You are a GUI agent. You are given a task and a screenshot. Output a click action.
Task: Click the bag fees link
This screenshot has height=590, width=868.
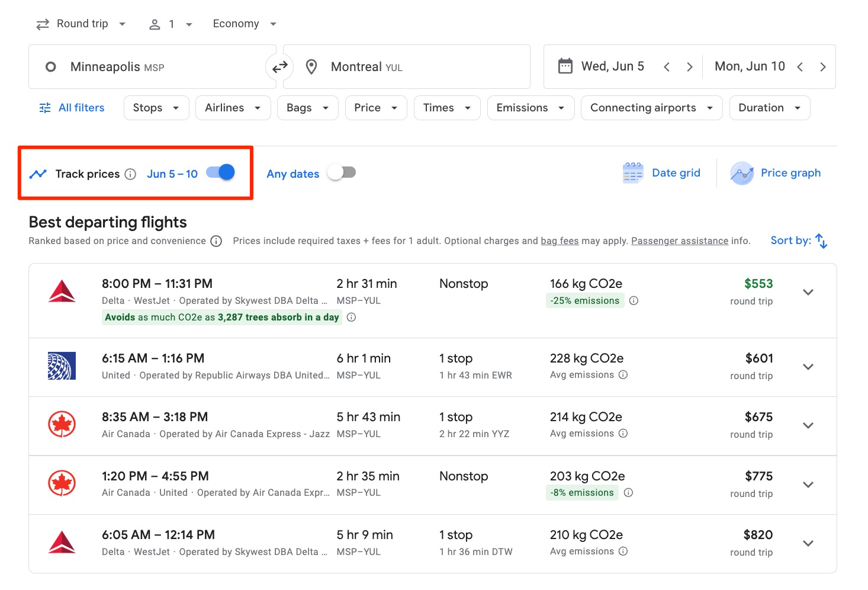(x=559, y=241)
